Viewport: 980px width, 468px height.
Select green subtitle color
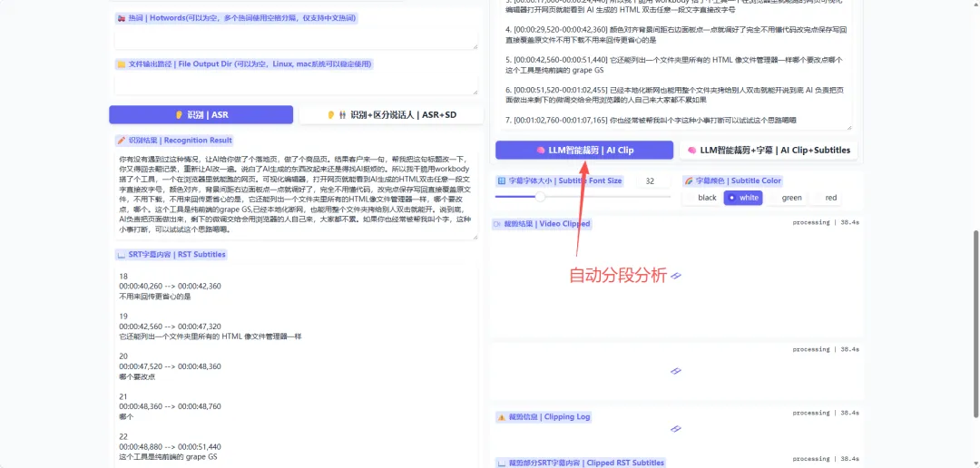coord(786,198)
